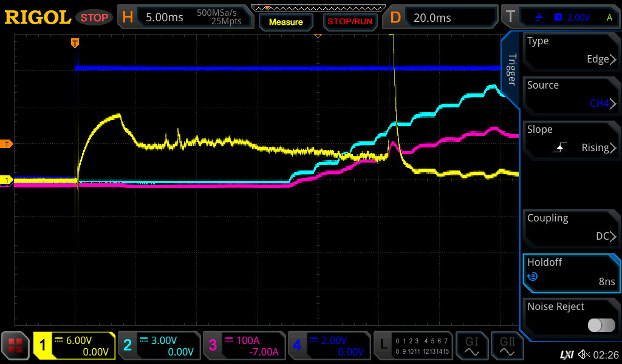
Task: Click the Holdoff knob icon
Action: (533, 277)
